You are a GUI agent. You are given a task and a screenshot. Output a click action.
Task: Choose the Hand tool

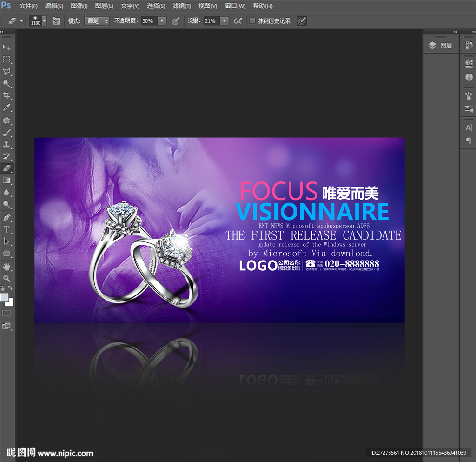point(7,266)
